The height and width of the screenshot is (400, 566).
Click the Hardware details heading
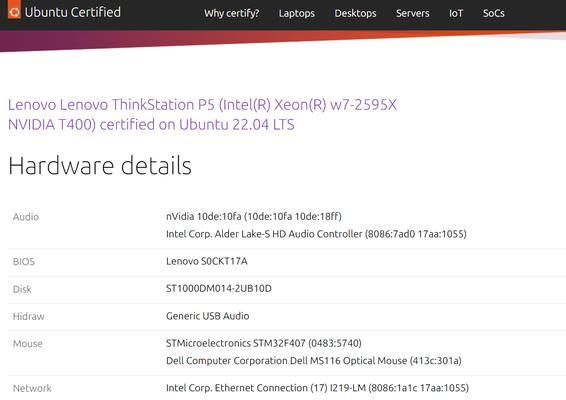[x=100, y=166]
